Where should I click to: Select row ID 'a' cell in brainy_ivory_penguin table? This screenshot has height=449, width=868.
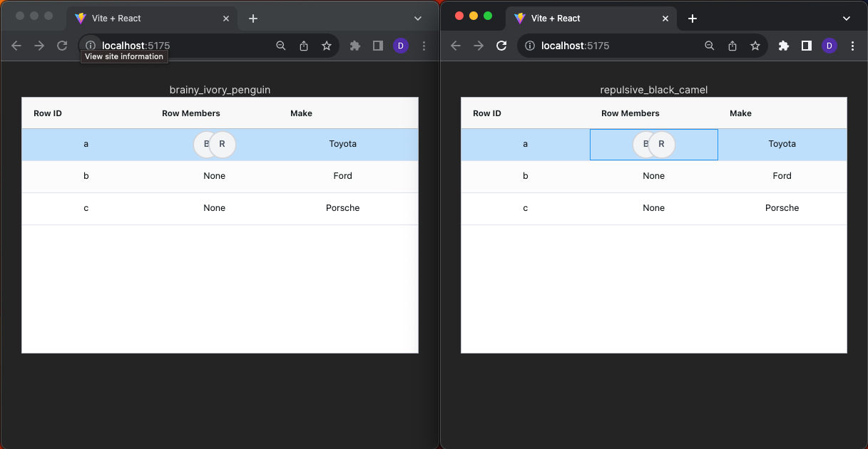pyautogui.click(x=86, y=145)
